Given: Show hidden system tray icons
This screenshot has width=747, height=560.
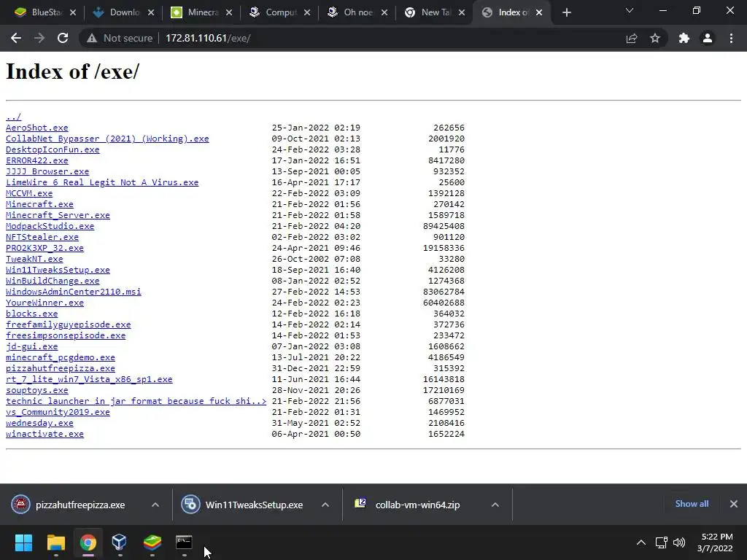Looking at the screenshot, I should [x=641, y=542].
